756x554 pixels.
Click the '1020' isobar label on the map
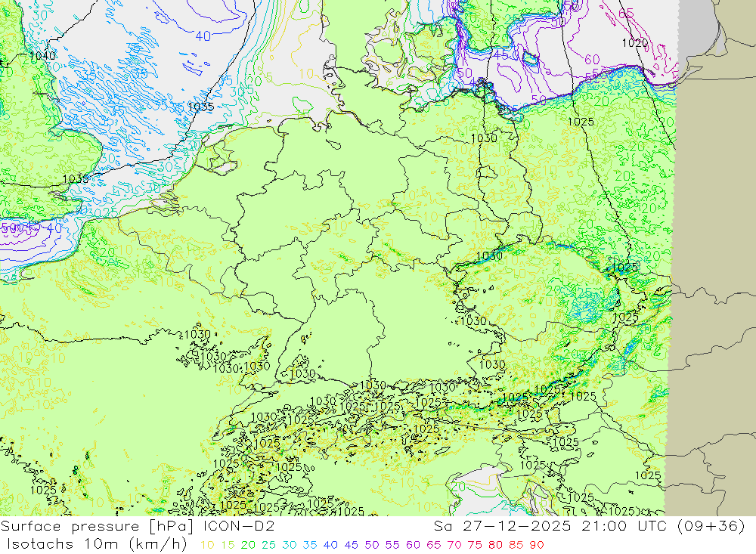click(635, 43)
